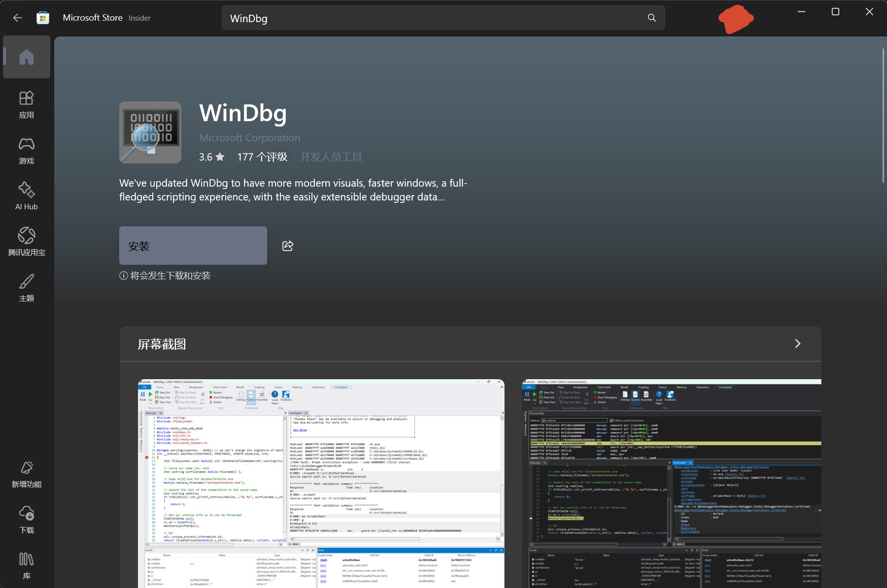The width and height of the screenshot is (887, 588).
Task: Open the light-theme WinDbg screenshot
Action: point(321,484)
